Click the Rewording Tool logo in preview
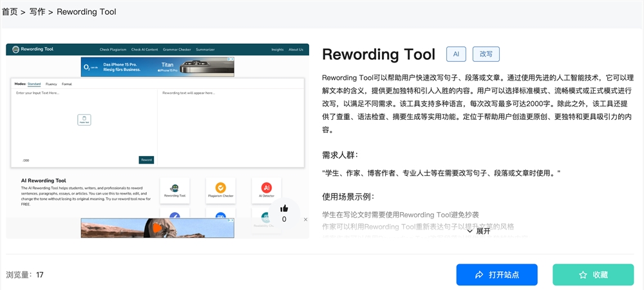 pyautogui.click(x=33, y=49)
